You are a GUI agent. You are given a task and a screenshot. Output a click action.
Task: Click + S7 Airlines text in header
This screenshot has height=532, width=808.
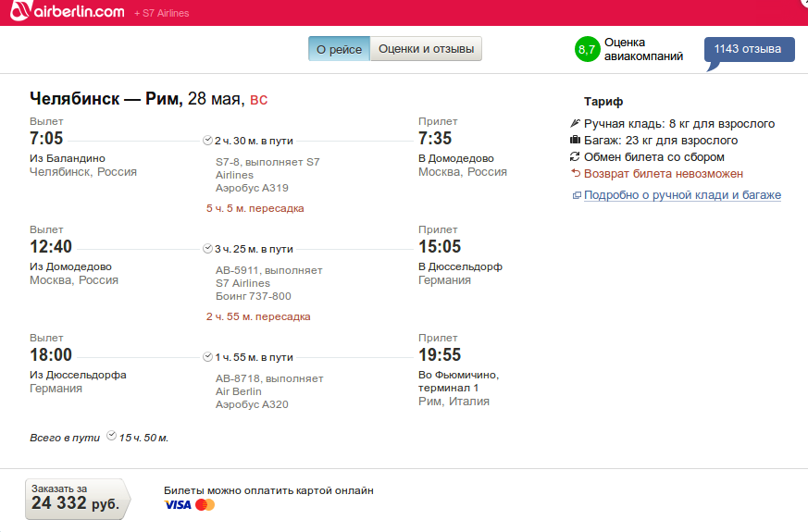pos(161,13)
